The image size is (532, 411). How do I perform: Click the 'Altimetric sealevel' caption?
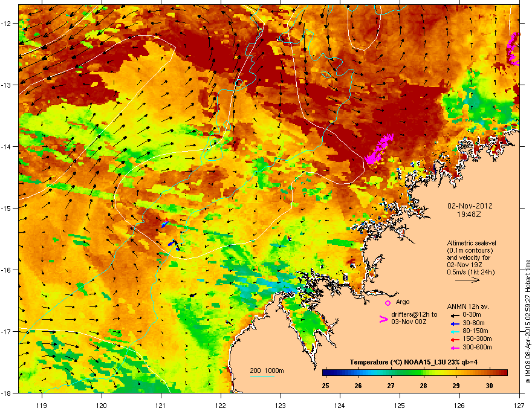[472, 243]
